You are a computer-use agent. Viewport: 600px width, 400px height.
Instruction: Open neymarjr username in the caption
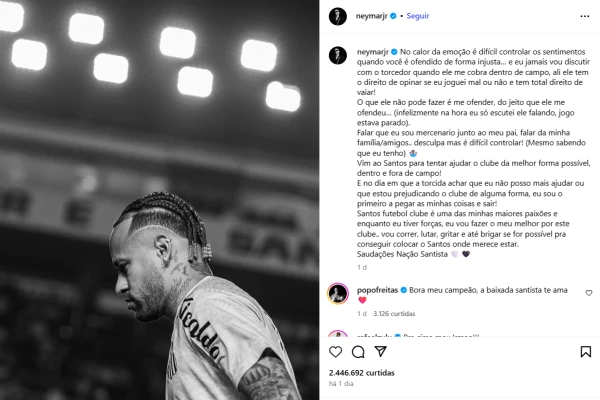(x=373, y=52)
